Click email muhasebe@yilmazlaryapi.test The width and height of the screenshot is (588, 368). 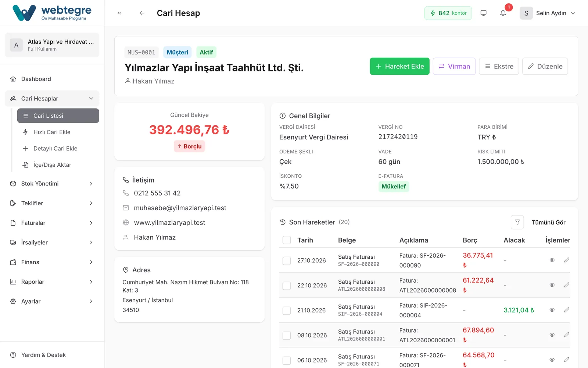(180, 208)
